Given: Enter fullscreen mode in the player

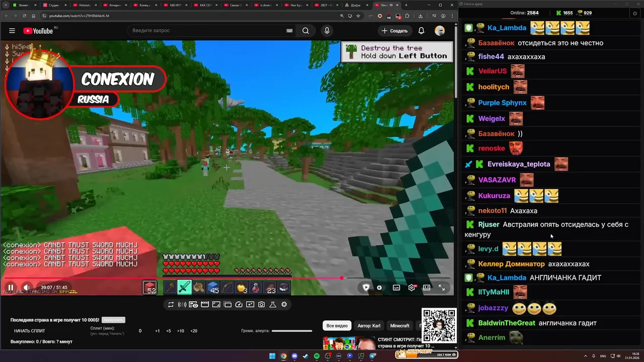Looking at the screenshot, I should (x=441, y=288).
